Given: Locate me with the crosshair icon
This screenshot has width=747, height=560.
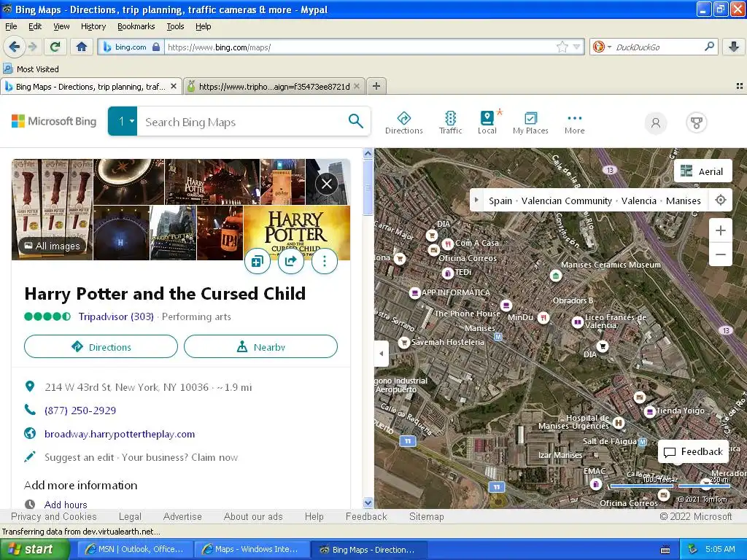Looking at the screenshot, I should (720, 200).
